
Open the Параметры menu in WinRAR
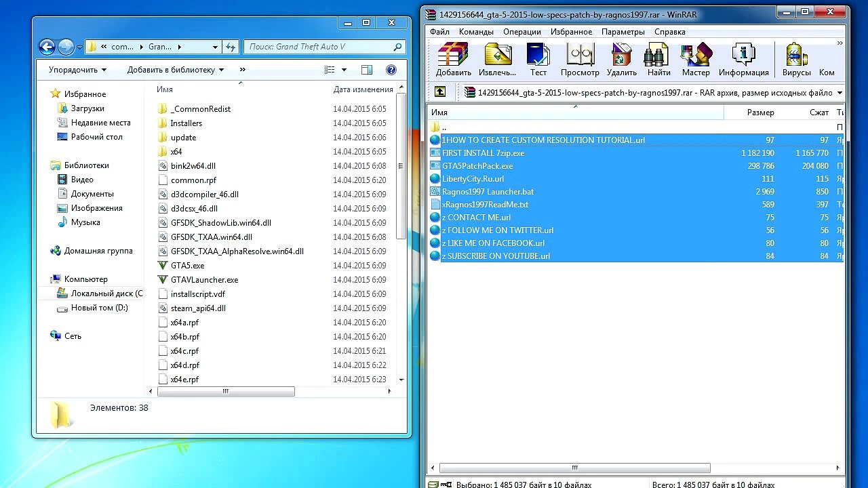(623, 32)
